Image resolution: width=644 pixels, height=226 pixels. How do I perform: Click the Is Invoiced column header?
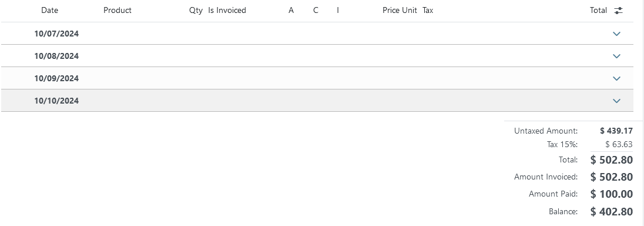[x=227, y=11]
